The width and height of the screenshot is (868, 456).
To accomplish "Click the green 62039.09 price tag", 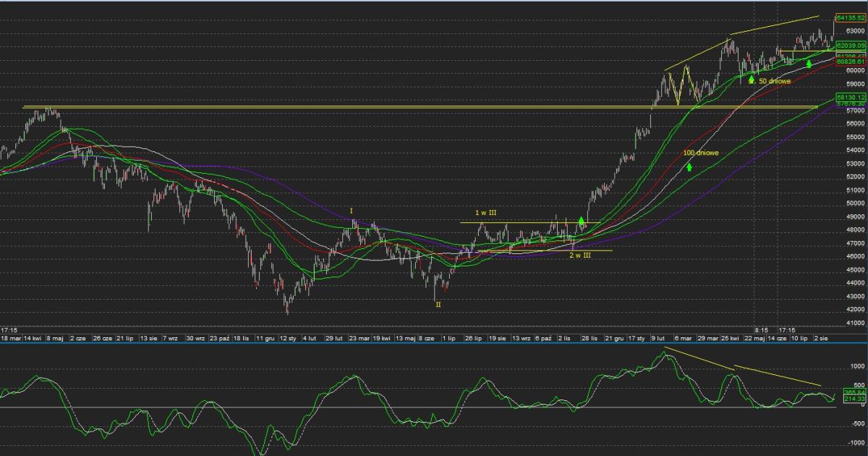I will (x=851, y=45).
